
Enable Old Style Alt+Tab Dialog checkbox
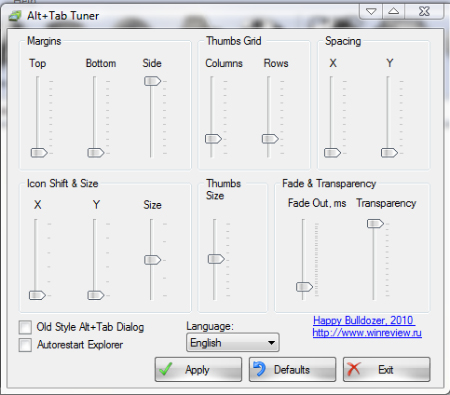click(25, 327)
